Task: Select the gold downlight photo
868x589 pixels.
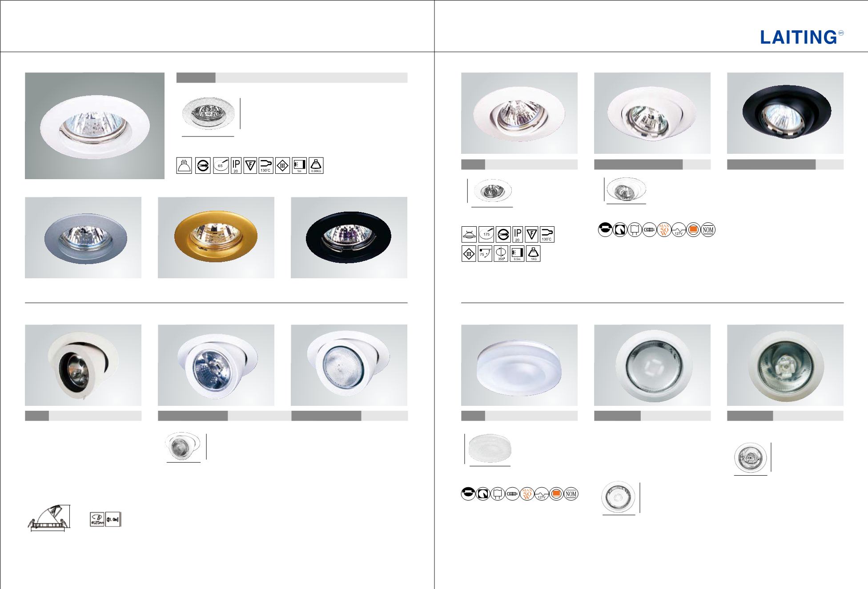Action: point(216,237)
